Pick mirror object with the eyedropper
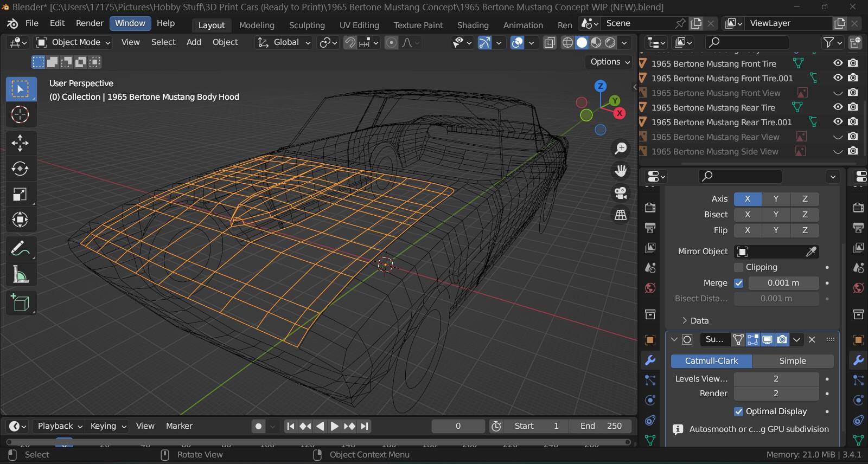 [811, 252]
